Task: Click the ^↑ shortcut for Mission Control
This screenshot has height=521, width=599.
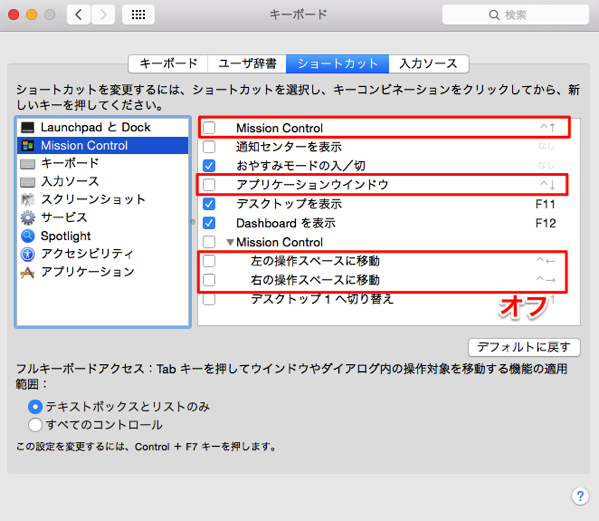Action: tap(548, 128)
